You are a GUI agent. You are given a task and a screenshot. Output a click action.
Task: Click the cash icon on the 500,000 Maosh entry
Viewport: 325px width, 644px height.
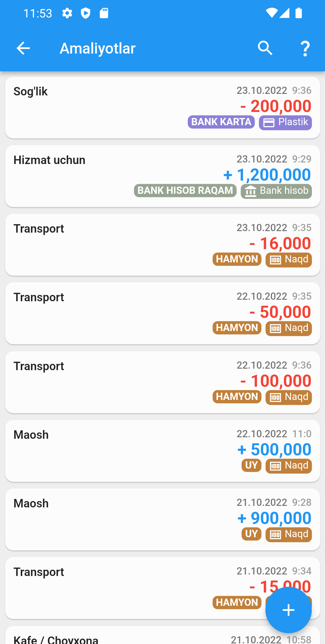275,466
